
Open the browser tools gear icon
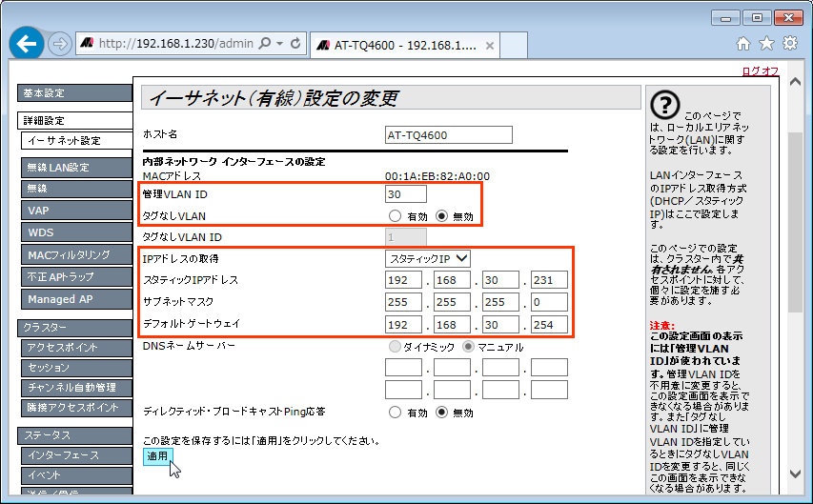(789, 43)
